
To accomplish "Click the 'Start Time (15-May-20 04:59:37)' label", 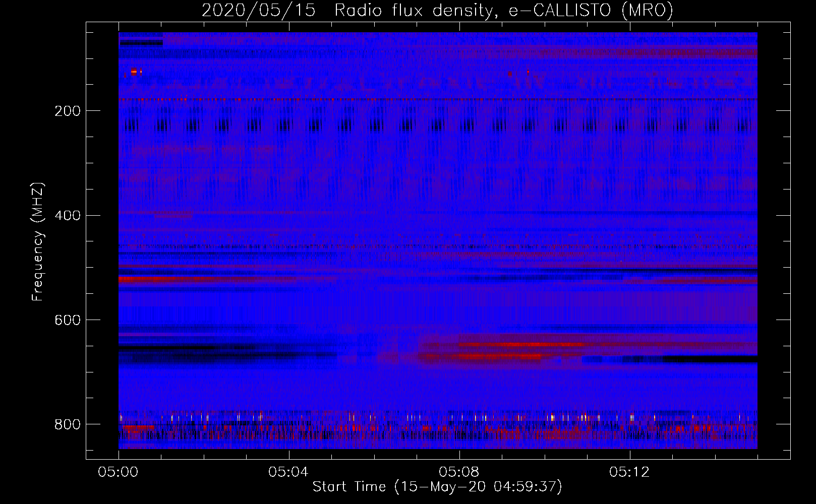I will point(437,487).
